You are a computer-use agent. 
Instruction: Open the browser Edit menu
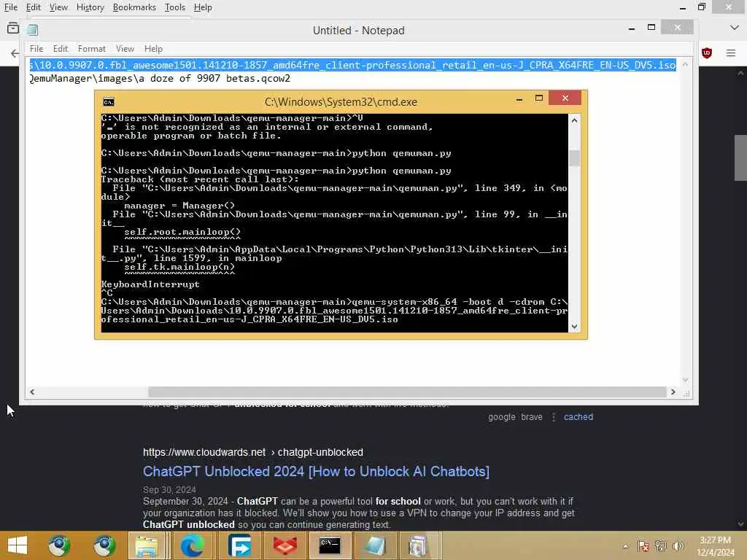[x=34, y=7]
